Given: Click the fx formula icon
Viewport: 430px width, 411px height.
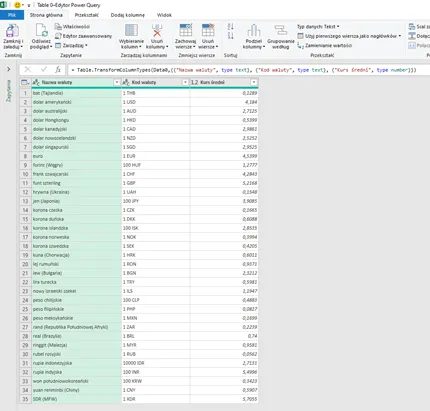Looking at the screenshot, I should tap(58, 69).
